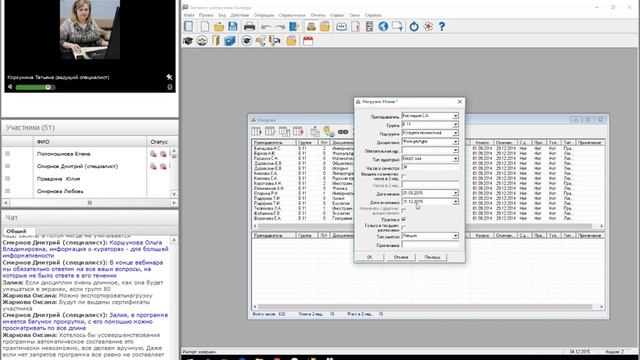Viewport: 640px width, 360px height.
Task: Open the Подгруппа dropdown in dialog
Action: pos(455,133)
